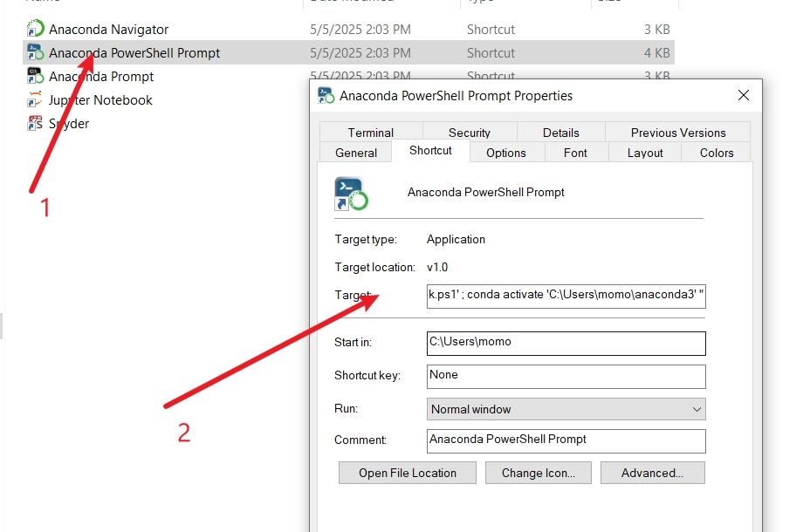810x532 pixels.
Task: Click the small icon in the dialog title bar
Action: point(326,95)
